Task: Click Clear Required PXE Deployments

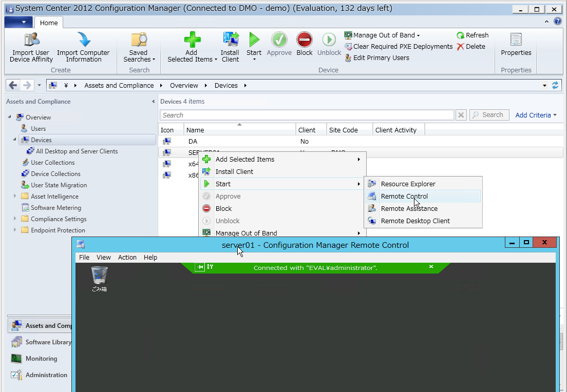Action: (x=399, y=46)
